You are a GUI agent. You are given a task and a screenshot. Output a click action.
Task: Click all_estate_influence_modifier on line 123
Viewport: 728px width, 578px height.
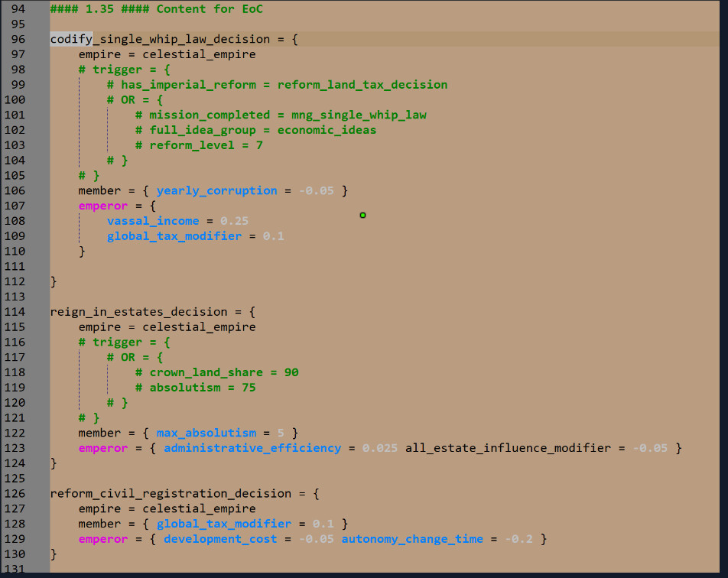[509, 449]
